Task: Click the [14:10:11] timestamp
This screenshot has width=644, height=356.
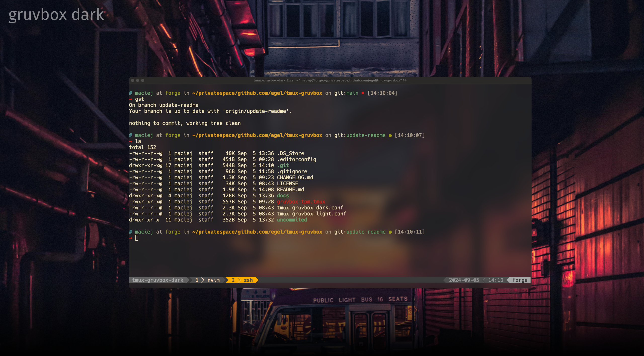Action: [410, 232]
